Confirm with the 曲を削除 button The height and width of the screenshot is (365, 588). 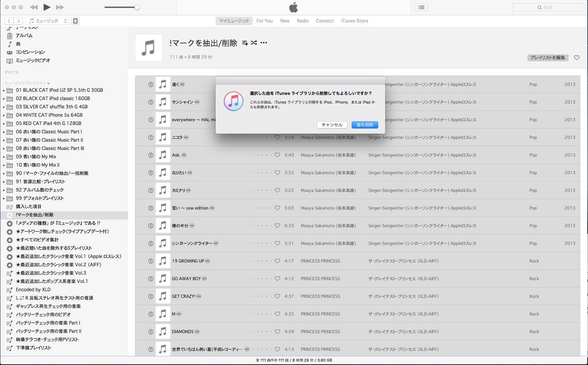(x=365, y=125)
